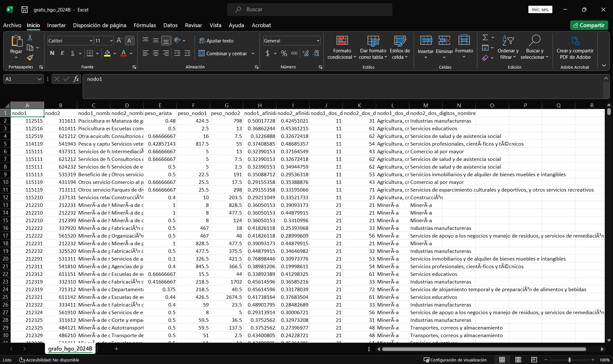Open Conditional Formatting (Formato condicional)
Screen dimensions: 613x364
(342, 47)
